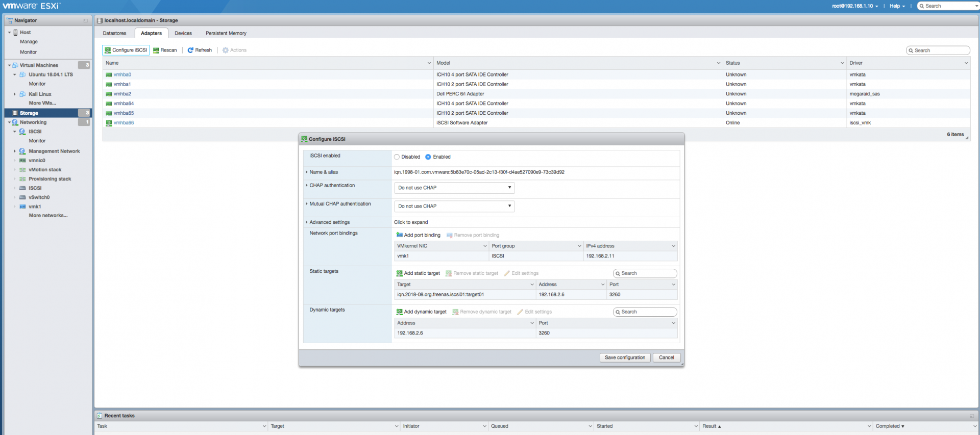
Task: Select Provisioning stack in Navigator
Action: (x=50, y=179)
